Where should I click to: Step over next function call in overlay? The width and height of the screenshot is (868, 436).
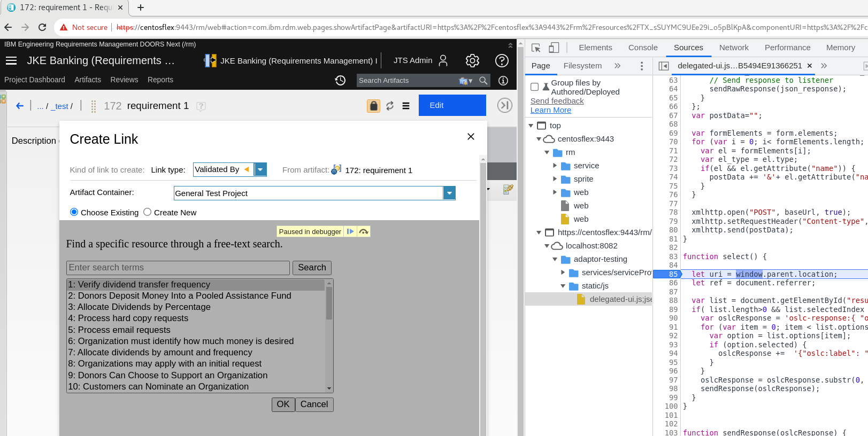click(364, 231)
